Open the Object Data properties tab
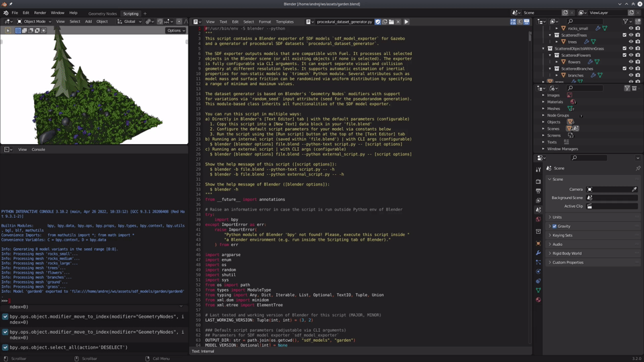The height and width of the screenshot is (362, 644). pyautogui.click(x=539, y=290)
